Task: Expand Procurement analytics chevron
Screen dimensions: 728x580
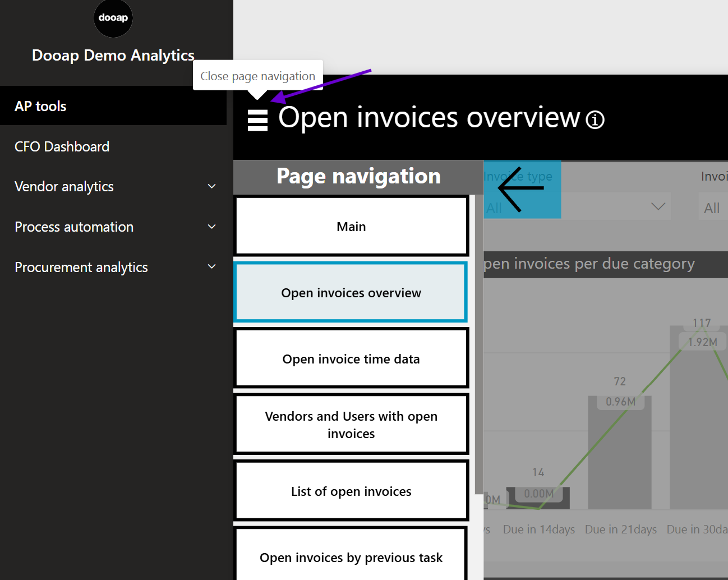Action: pyautogui.click(x=212, y=267)
